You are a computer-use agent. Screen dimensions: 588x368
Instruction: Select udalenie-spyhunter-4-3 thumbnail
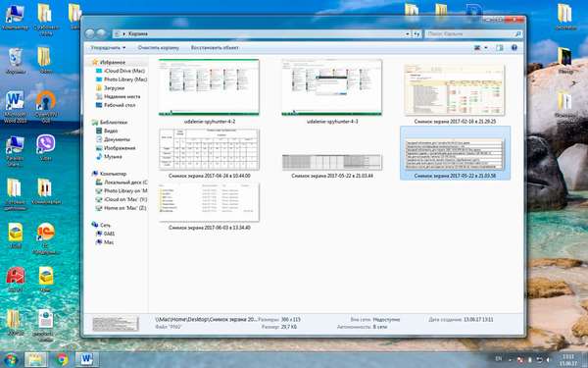click(x=332, y=91)
